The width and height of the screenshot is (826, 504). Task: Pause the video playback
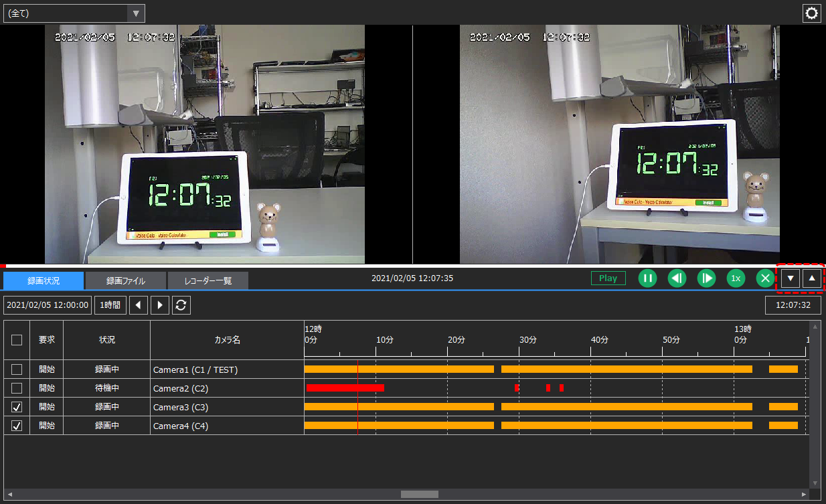tap(647, 278)
